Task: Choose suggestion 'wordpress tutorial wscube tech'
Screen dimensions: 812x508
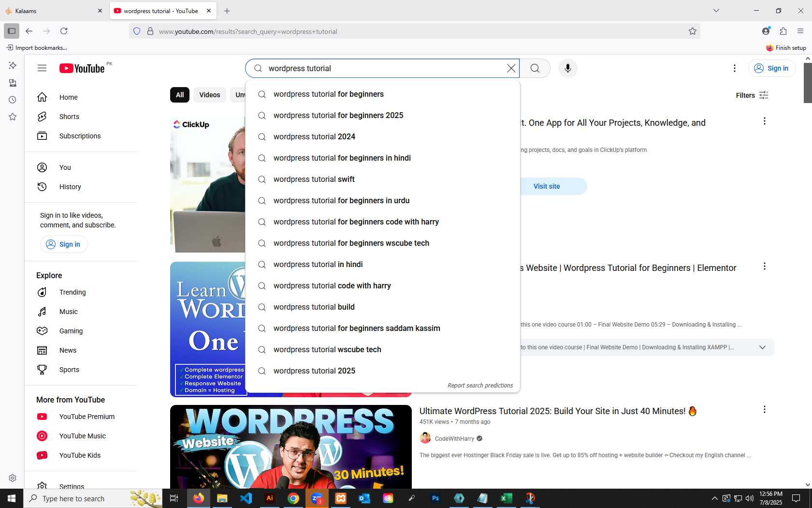Action: (x=383, y=350)
